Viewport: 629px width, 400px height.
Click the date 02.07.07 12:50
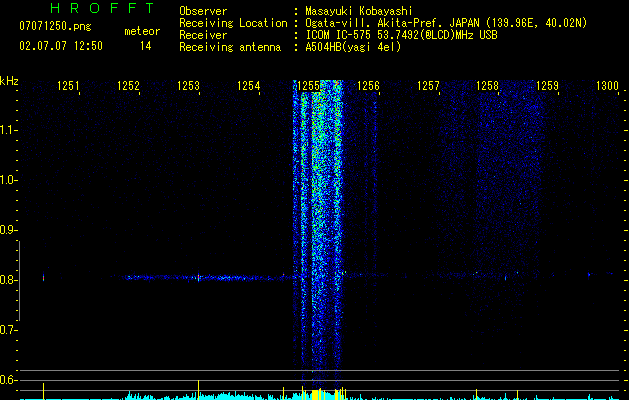(x=61, y=46)
